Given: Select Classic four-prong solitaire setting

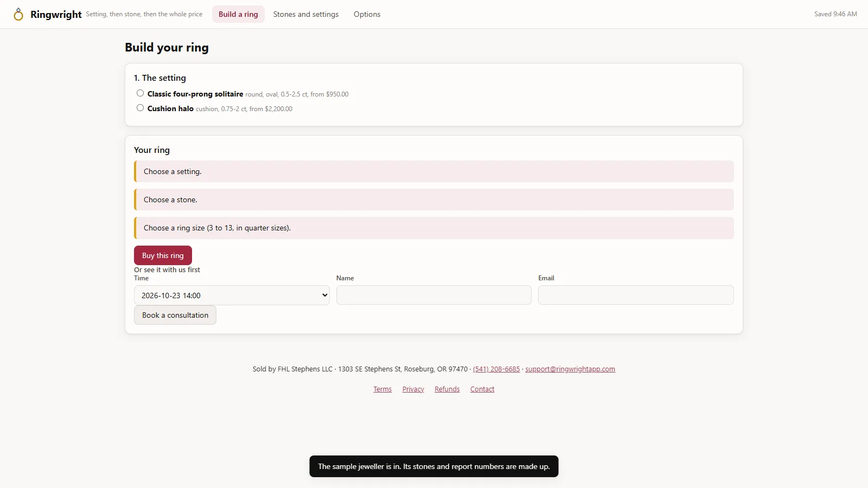Looking at the screenshot, I should tap(140, 93).
